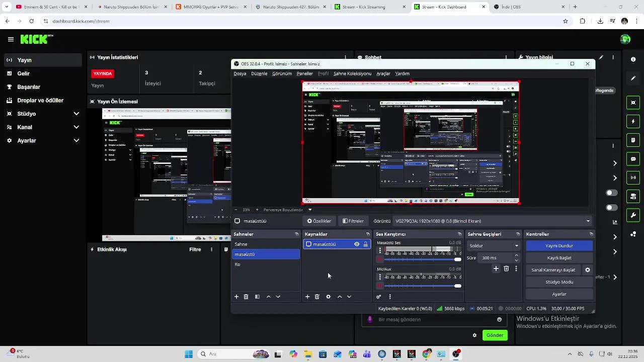Image resolution: width=644 pixels, height=362 pixels.
Task: Adjust Mic/Aux volume slider
Action: click(423, 286)
